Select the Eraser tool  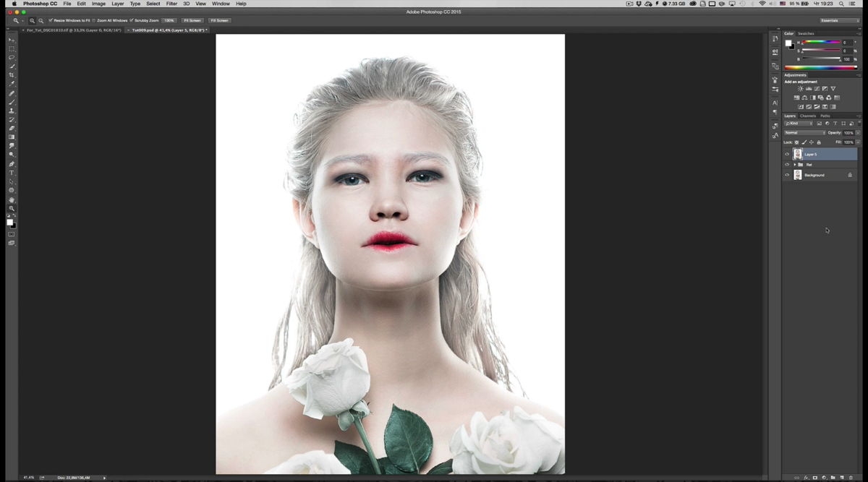[x=12, y=128]
